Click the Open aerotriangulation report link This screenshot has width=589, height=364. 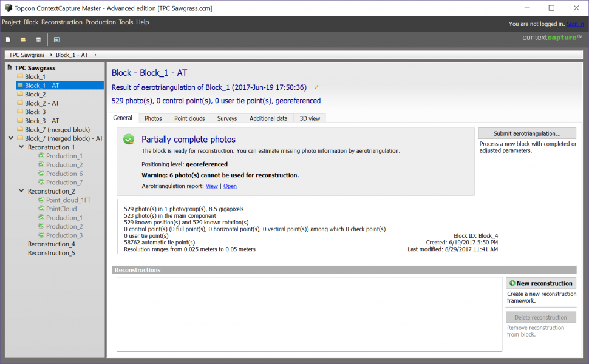point(230,186)
